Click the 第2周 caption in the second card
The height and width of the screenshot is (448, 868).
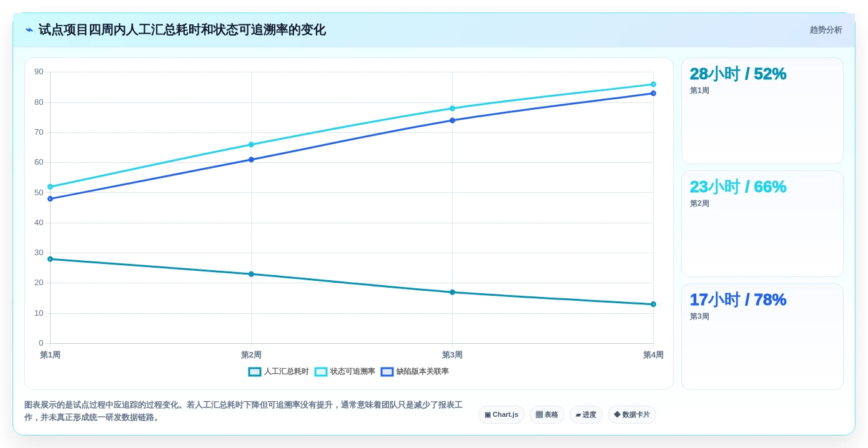point(699,203)
